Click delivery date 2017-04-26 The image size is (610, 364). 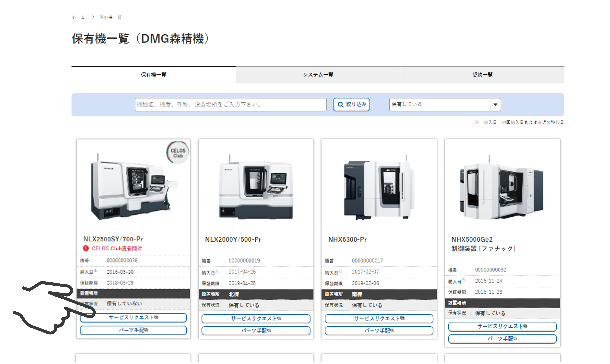242,272
